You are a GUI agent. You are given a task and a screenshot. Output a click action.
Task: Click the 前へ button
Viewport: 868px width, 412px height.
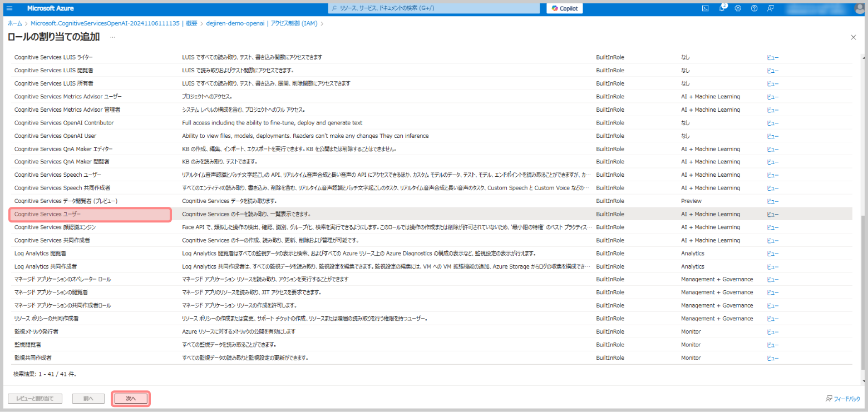click(x=88, y=399)
